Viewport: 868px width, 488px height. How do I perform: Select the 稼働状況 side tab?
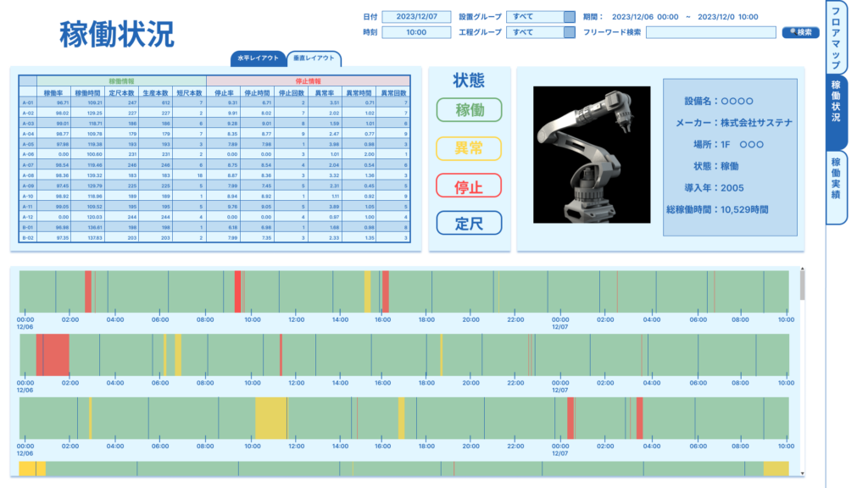pyautogui.click(x=836, y=112)
